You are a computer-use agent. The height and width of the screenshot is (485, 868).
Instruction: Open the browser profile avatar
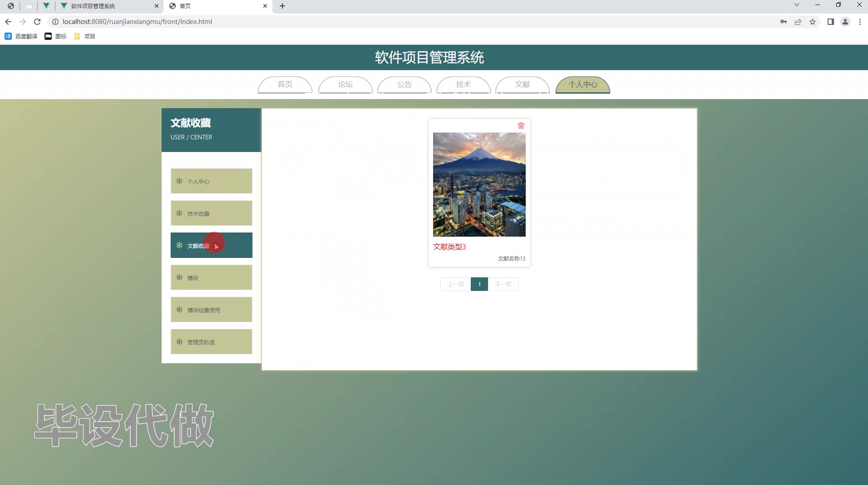845,22
